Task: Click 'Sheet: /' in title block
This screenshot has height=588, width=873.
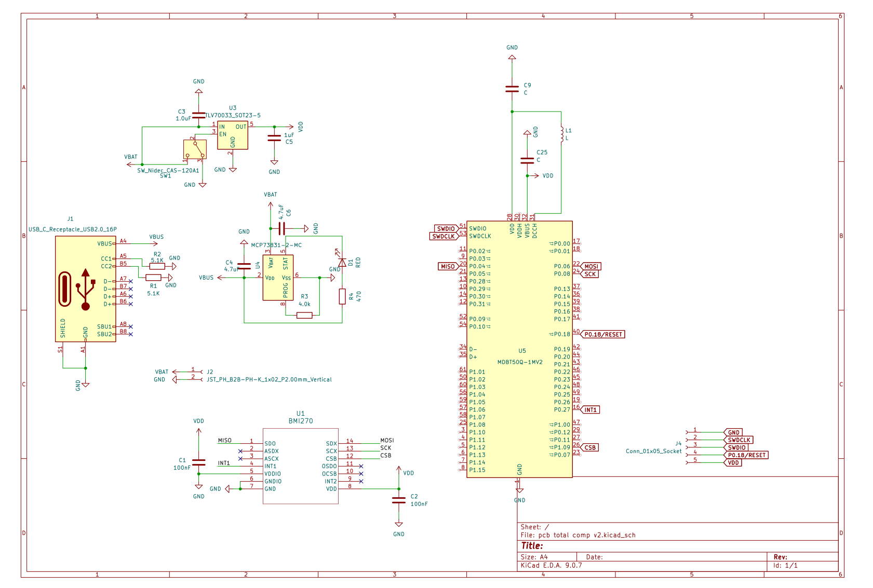Action: tap(534, 527)
